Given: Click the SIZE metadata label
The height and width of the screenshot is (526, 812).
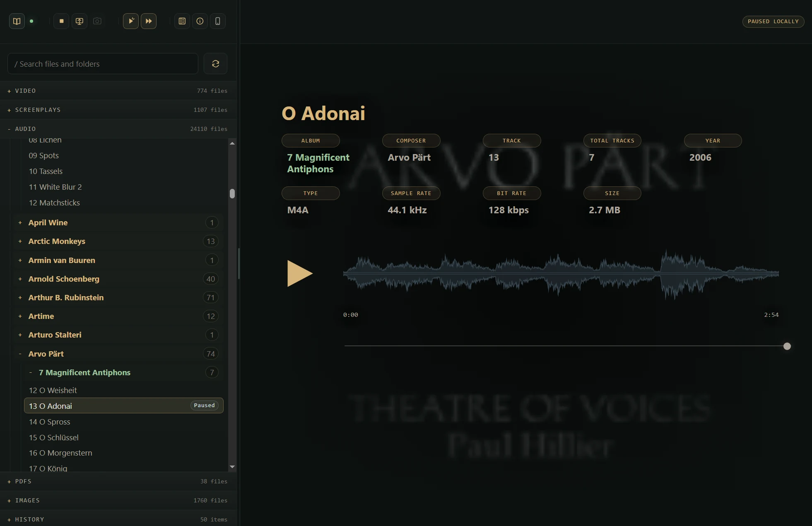Looking at the screenshot, I should [612, 193].
